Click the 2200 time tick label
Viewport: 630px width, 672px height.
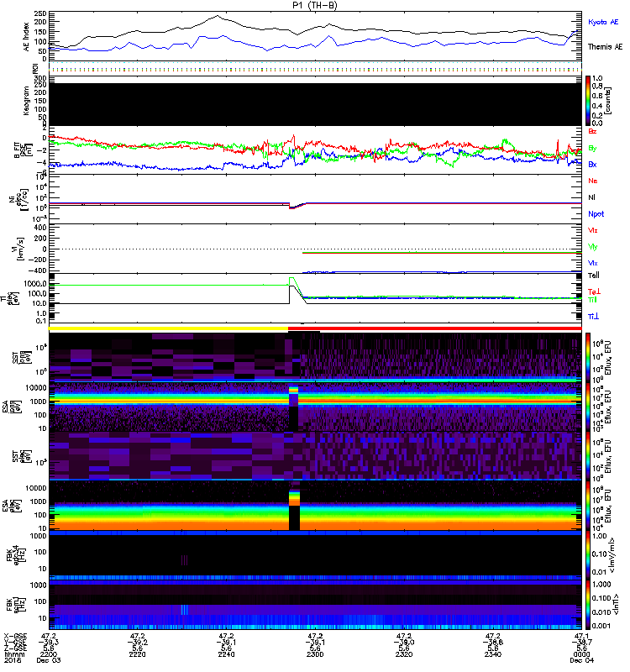click(49, 654)
